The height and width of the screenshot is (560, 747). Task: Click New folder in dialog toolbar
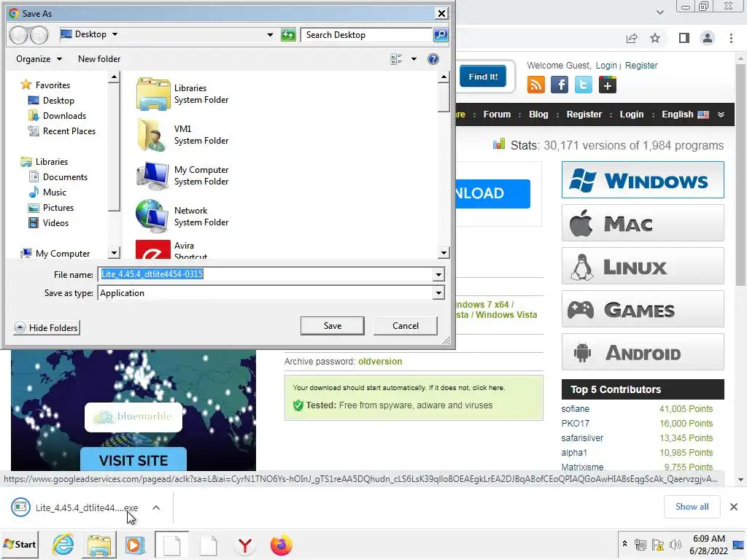coord(99,59)
